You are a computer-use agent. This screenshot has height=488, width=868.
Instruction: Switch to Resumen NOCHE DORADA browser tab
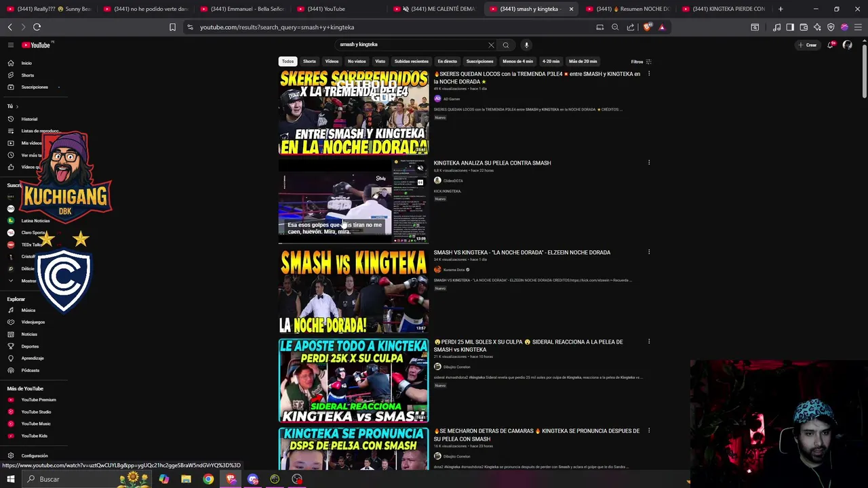tap(627, 9)
